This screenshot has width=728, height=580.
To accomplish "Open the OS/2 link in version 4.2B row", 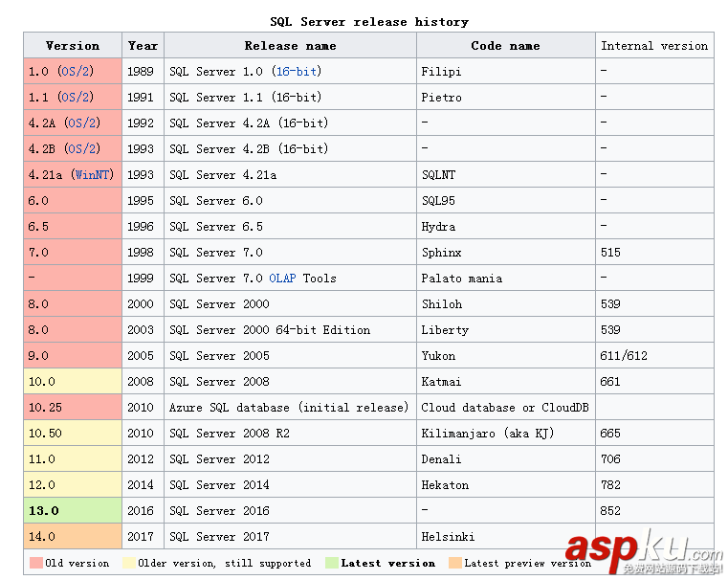I will coord(82,148).
